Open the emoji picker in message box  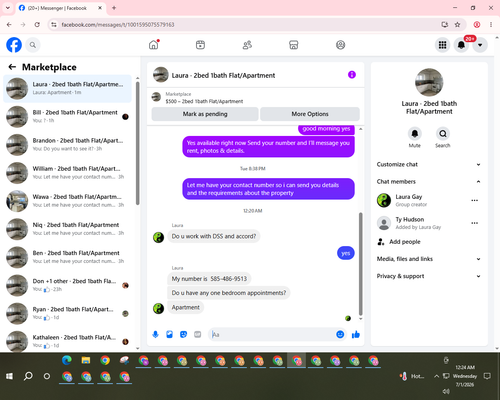pos(340,334)
